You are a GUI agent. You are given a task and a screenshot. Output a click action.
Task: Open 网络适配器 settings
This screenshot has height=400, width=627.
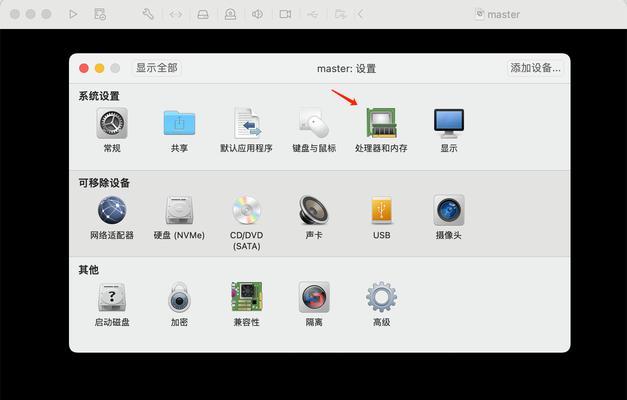tap(112, 210)
